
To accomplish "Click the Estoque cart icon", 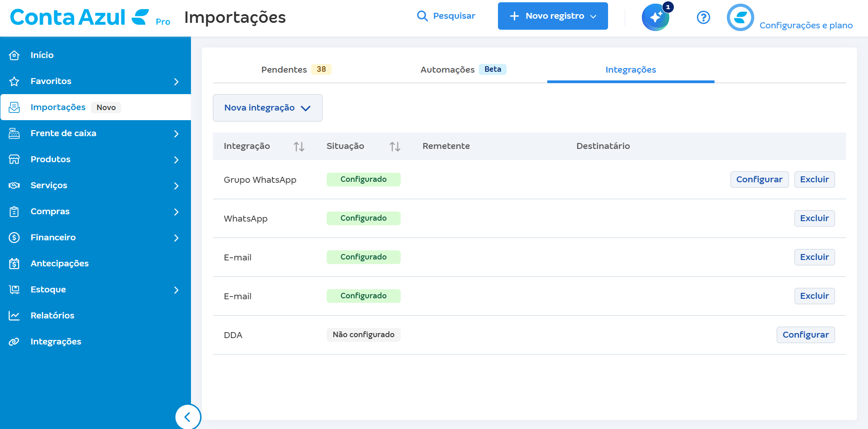I will [14, 290].
